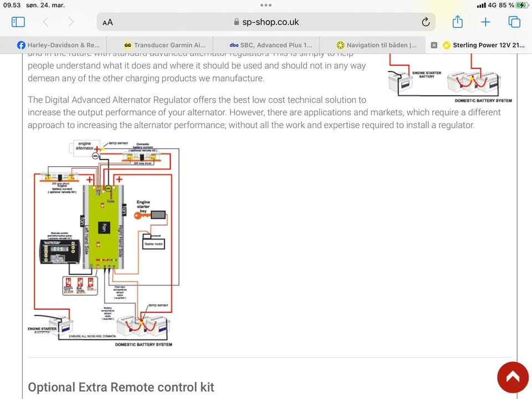The image size is (532, 399).
Task: Switch to the Harley-Davidson tab
Action: (58, 45)
